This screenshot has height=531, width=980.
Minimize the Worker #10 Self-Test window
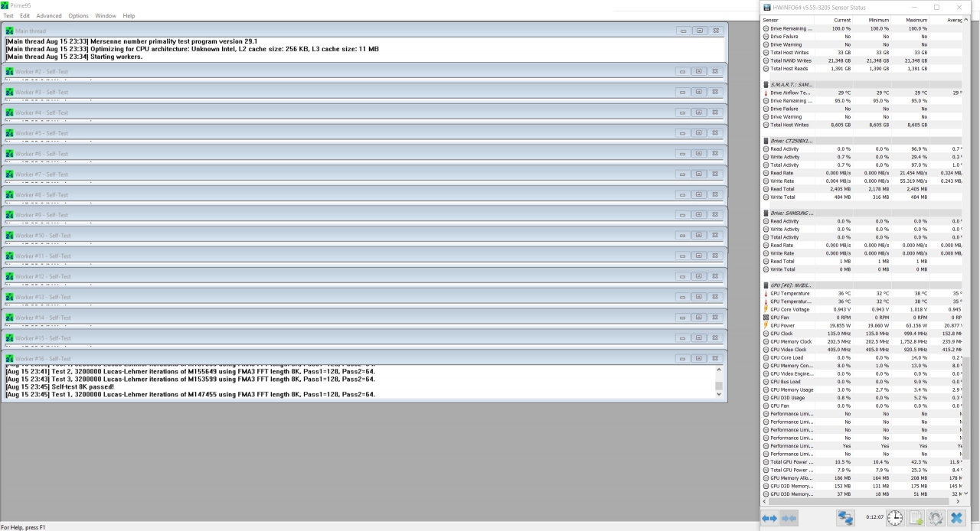682,236
